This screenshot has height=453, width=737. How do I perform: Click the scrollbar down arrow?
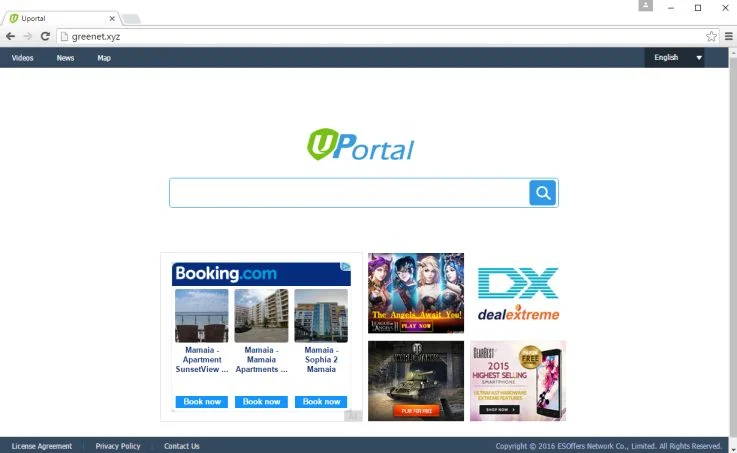pos(733,449)
